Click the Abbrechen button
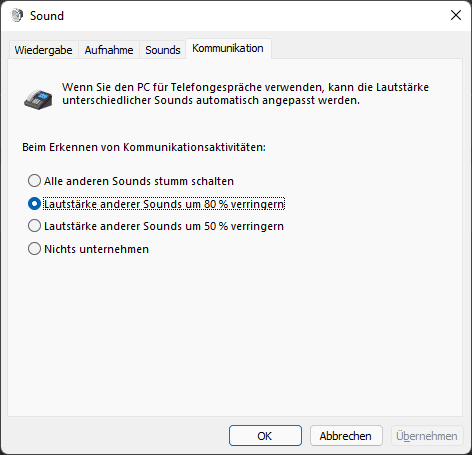The width and height of the screenshot is (472, 455). pos(346,436)
